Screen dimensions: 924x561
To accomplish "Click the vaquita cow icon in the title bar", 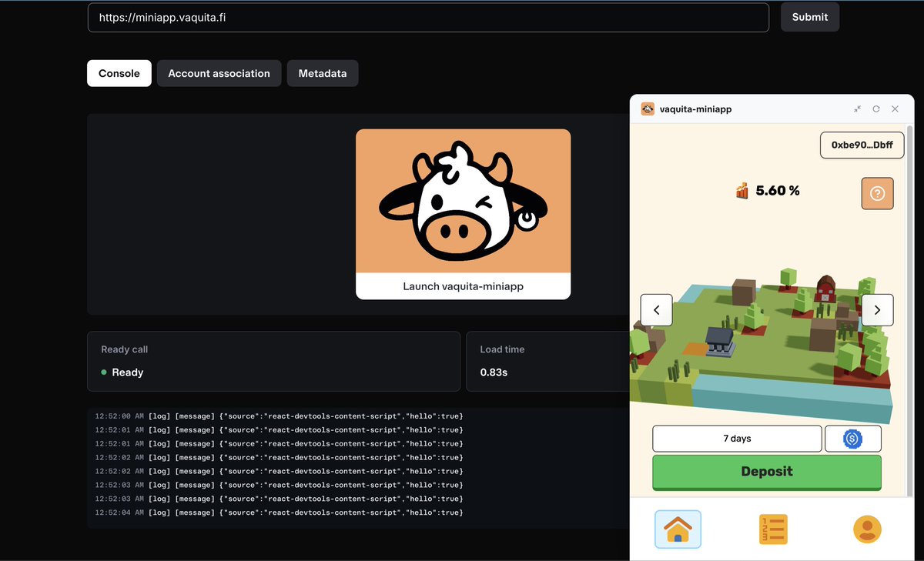I will 648,109.
